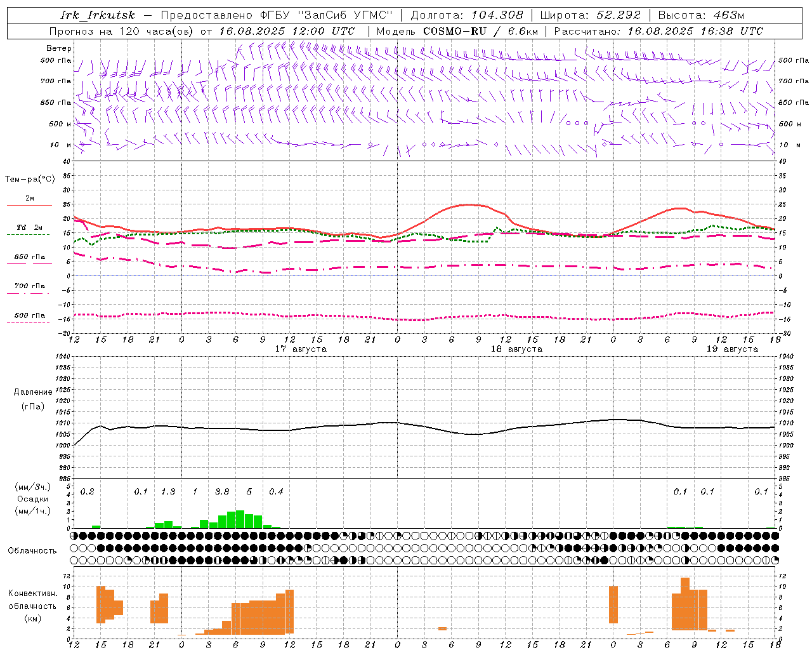Click the Td 2м dew point legend entry
This screenshot has width=812, height=650.
point(30,227)
